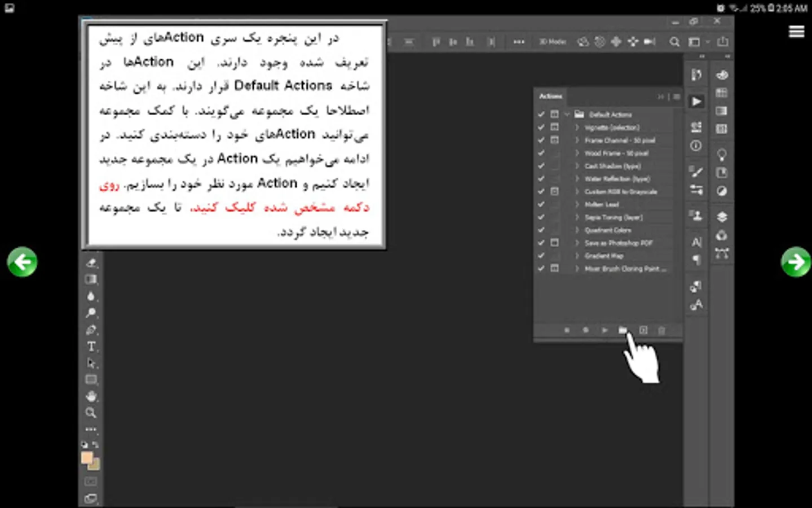
Task: Click the Stop recording button
Action: 567,330
